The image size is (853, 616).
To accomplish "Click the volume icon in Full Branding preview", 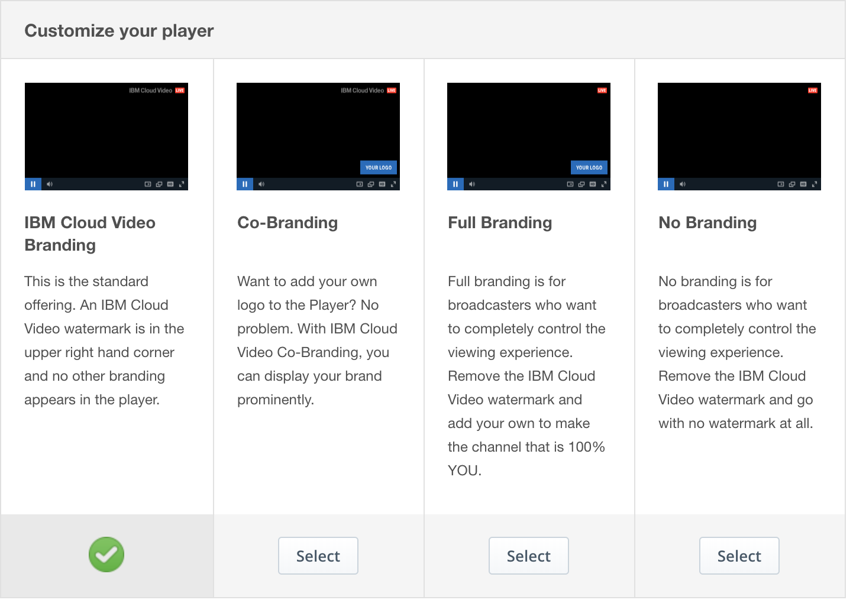I will (x=472, y=184).
